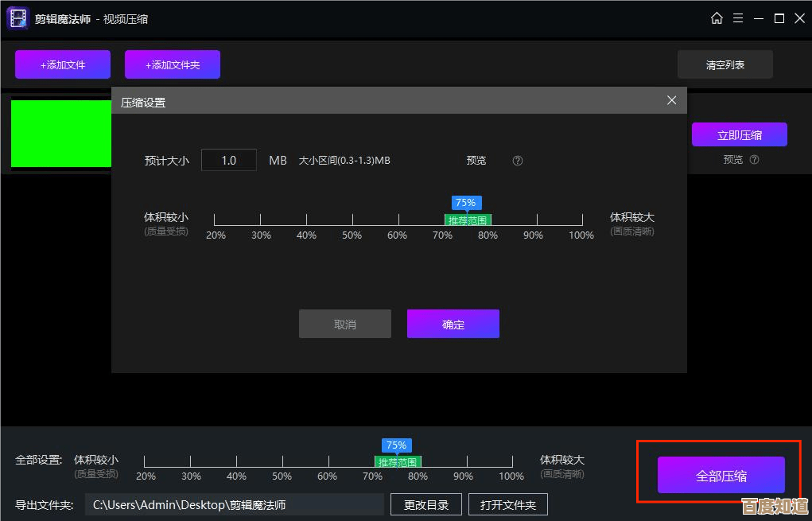
Task: Open the help question mark in the dialog
Action: coord(517,160)
